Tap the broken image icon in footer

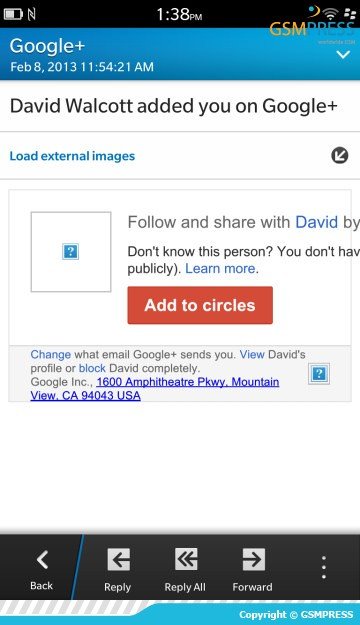point(319,374)
